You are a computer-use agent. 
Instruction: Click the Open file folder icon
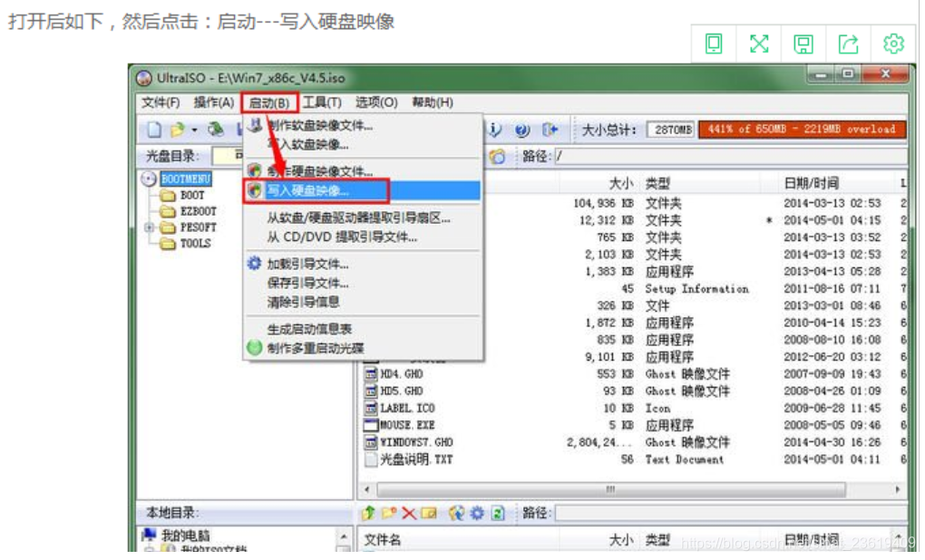(177, 129)
